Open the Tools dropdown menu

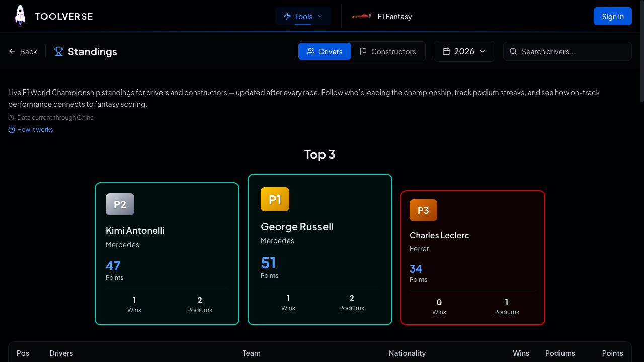[303, 16]
